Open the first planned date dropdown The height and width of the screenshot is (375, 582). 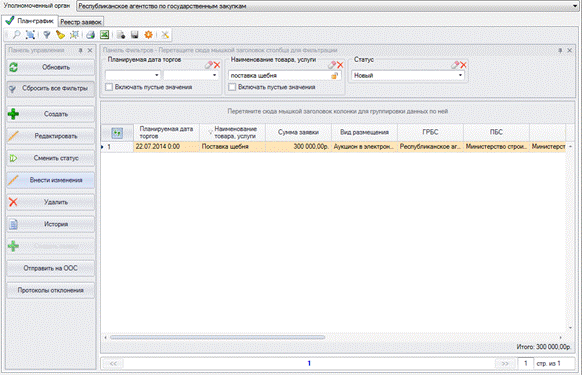tap(157, 75)
